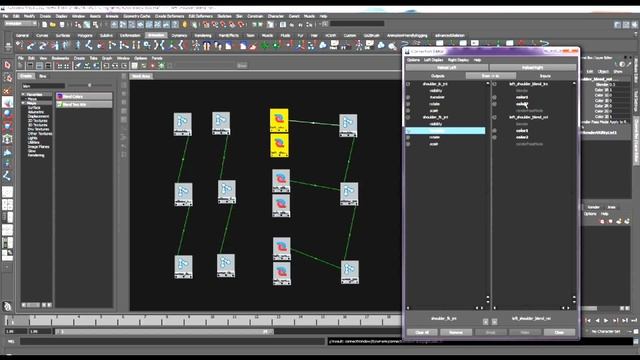Click Play backwards button

(x=598, y=321)
